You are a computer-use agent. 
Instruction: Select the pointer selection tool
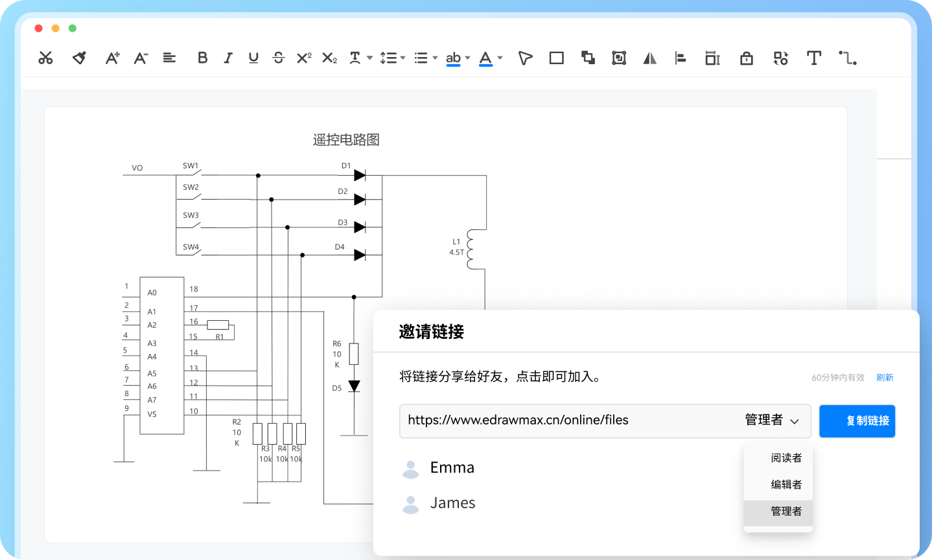click(525, 58)
